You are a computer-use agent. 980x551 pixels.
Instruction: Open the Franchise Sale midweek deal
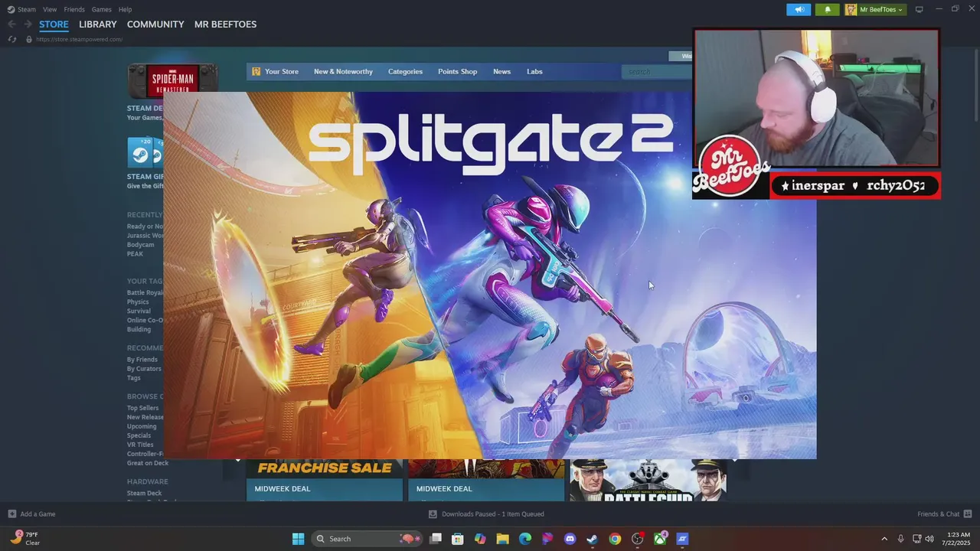(x=325, y=480)
